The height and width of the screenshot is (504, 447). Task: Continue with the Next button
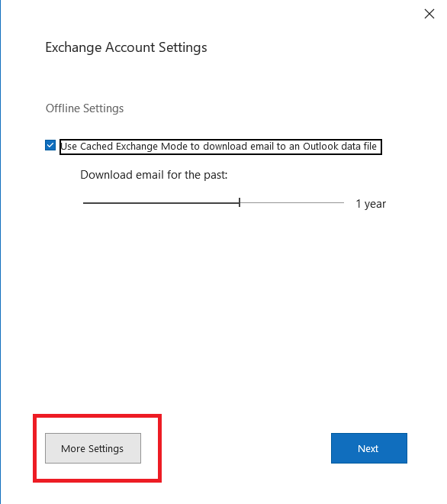[x=369, y=448]
